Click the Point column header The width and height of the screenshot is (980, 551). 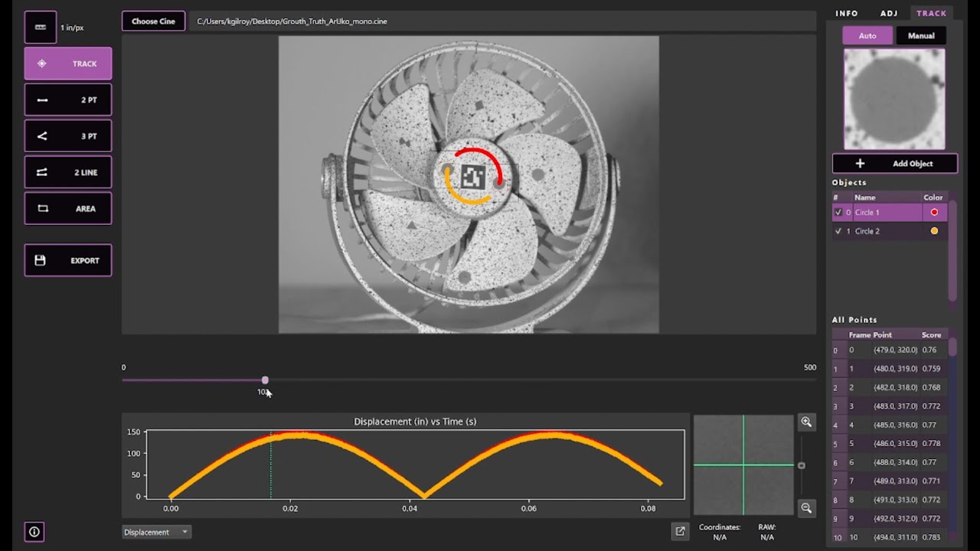point(882,335)
